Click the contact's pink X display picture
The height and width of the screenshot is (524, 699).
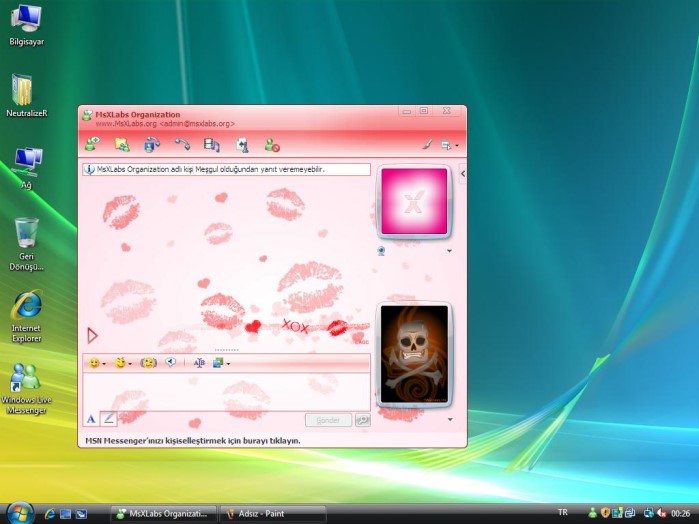tap(414, 201)
